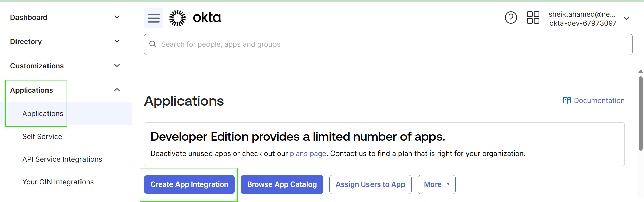Screen dimensions: 644x202
Task: Click Create App Integration button
Action: [189, 184]
